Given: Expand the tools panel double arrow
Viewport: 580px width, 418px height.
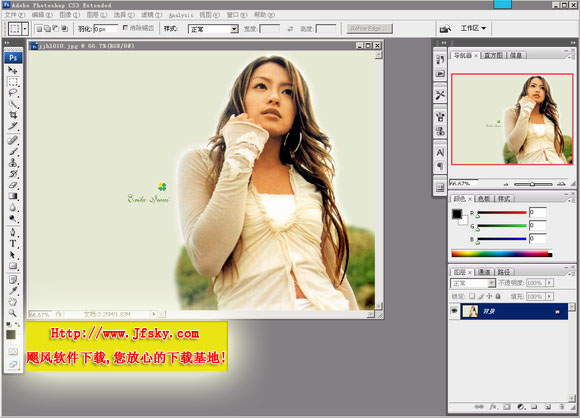Looking at the screenshot, I should coord(7,43).
